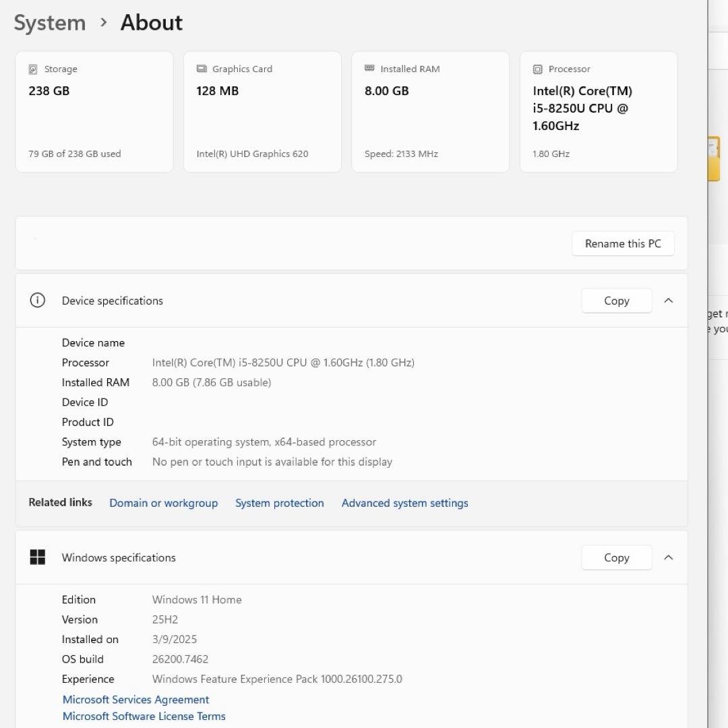The image size is (728, 728).
Task: Click the Installed RAM memory icon
Action: click(369, 68)
